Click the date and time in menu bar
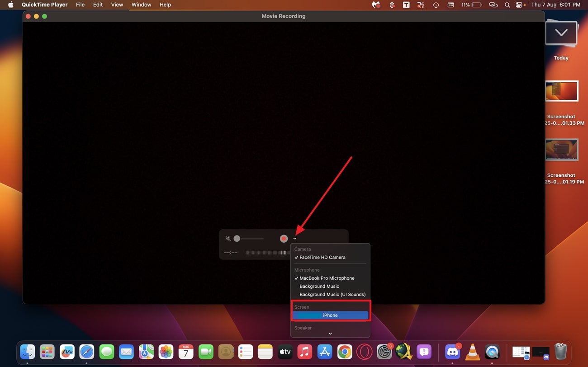The height and width of the screenshot is (367, 588). (x=555, y=5)
